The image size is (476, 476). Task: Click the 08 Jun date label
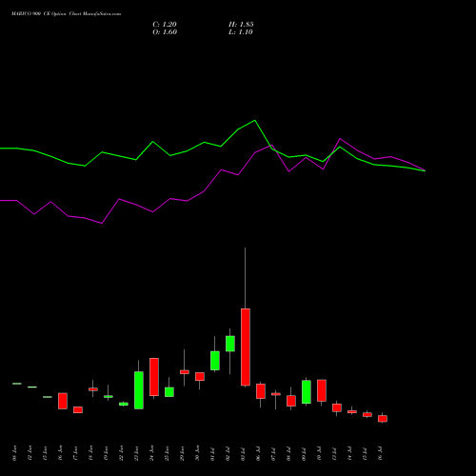click(x=14, y=453)
